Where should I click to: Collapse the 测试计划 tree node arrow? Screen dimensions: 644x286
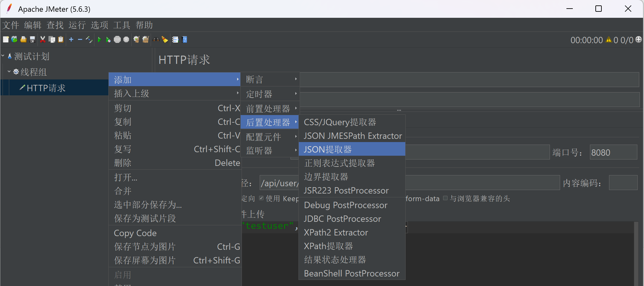click(x=3, y=56)
